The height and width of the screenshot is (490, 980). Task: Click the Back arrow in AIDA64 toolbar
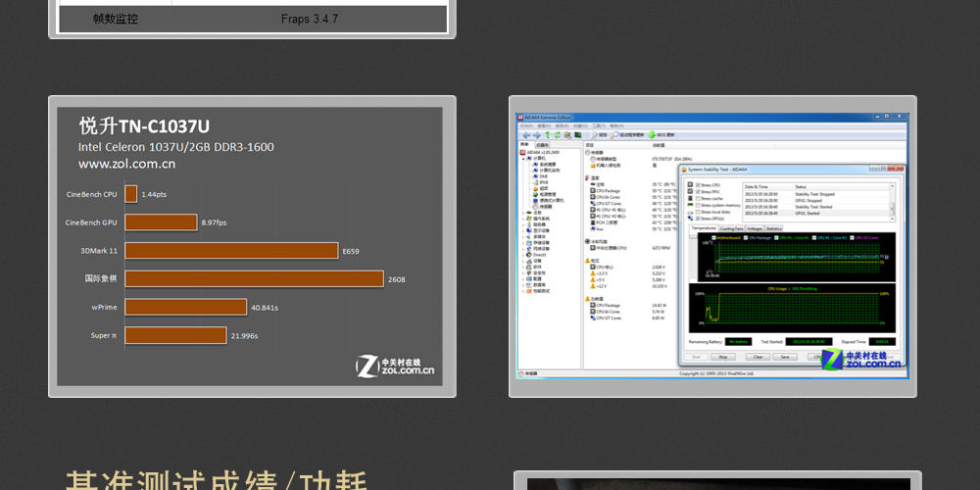[526, 135]
